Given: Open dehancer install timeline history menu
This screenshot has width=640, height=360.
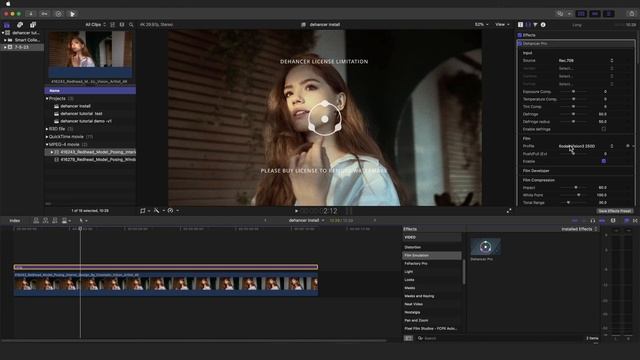Looking at the screenshot, I should pos(307,220).
